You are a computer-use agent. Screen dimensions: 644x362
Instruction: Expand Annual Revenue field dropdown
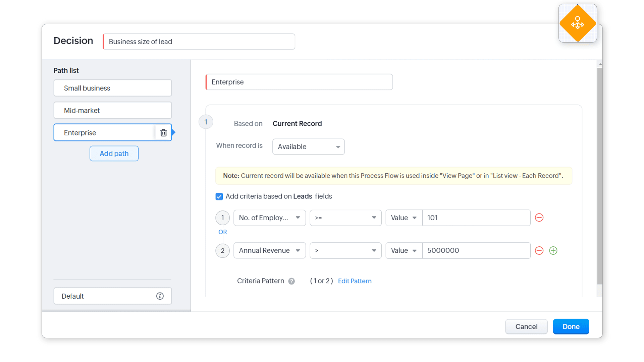click(269, 250)
